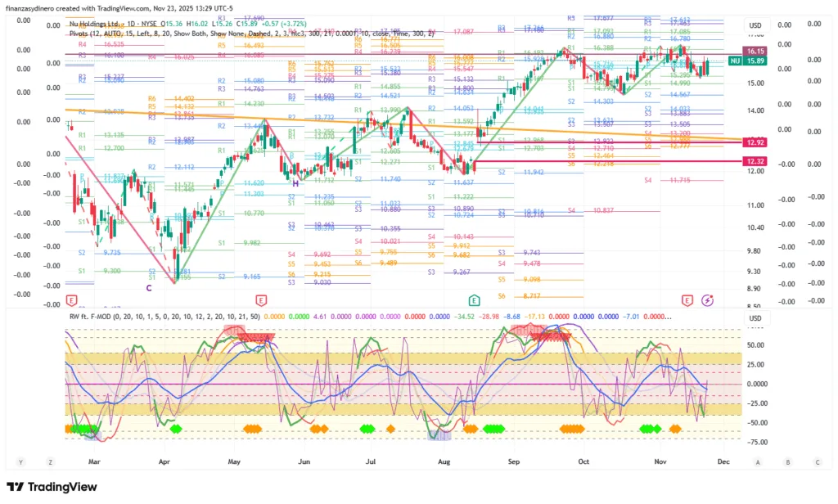
Task: Click the circled B icon on time axis
Action: pyautogui.click(x=787, y=462)
